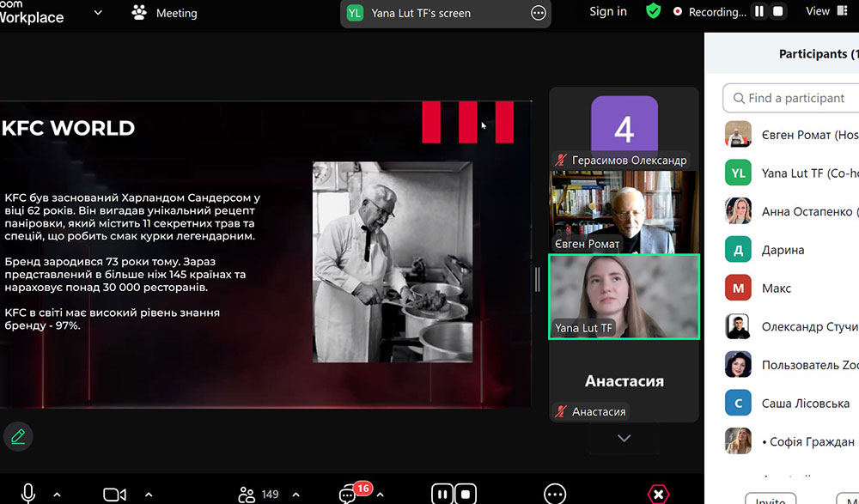
Task: Open the View menu
Action: pyautogui.click(x=818, y=11)
